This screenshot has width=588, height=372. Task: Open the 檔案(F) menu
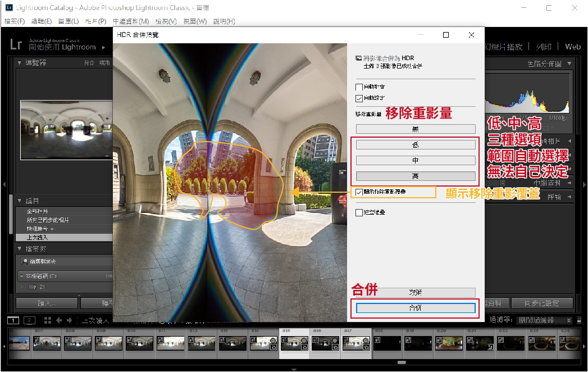pyautogui.click(x=15, y=21)
